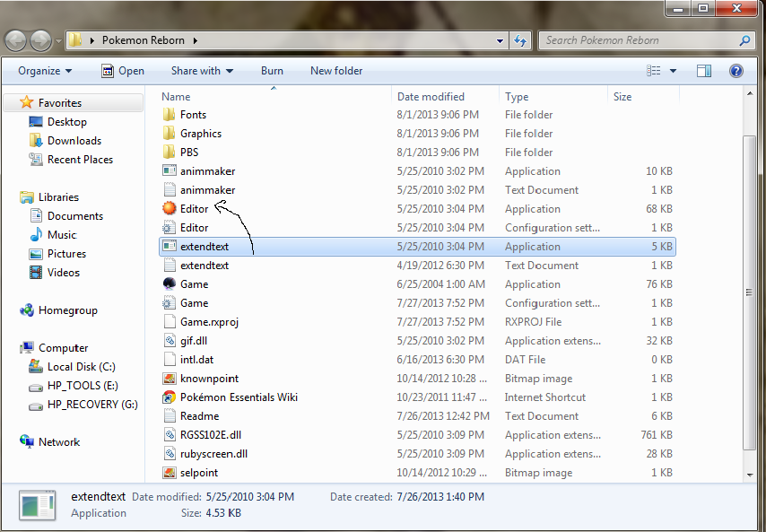Open address bar previous locations dropdown
766x532 pixels.
click(x=501, y=40)
